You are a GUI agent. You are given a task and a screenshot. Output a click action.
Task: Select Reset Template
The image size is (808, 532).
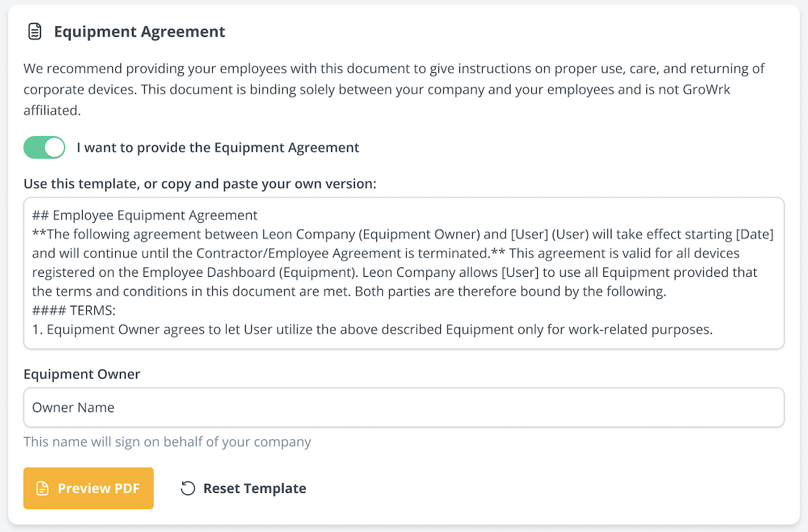(243, 488)
